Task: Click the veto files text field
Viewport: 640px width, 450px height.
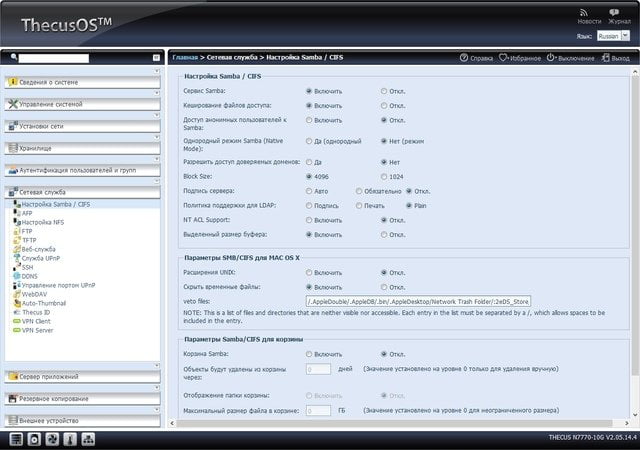Action: 418,301
